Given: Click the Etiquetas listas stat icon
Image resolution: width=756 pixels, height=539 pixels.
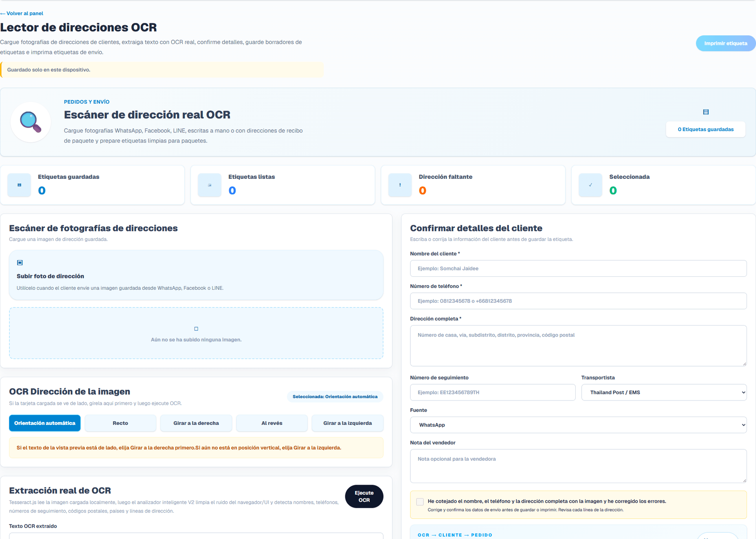Looking at the screenshot, I should [209, 185].
